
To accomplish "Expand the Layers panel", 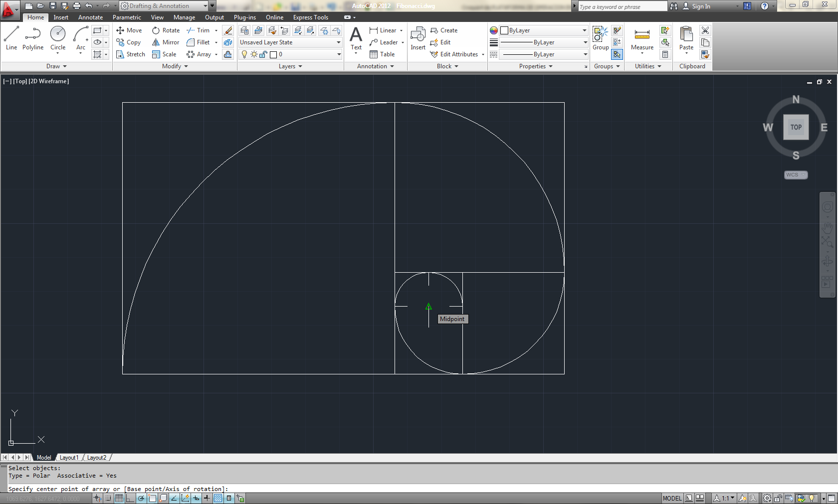I will [290, 66].
